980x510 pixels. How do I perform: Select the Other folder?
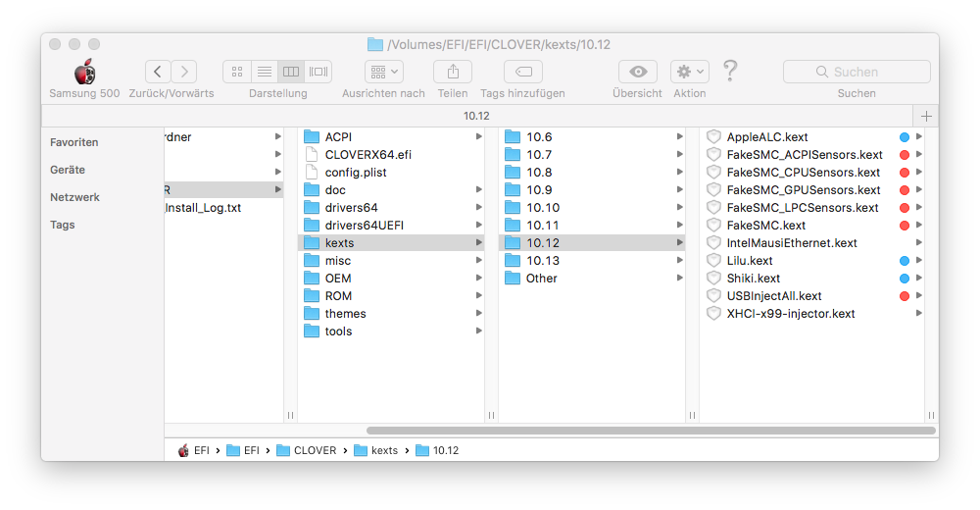point(592,278)
